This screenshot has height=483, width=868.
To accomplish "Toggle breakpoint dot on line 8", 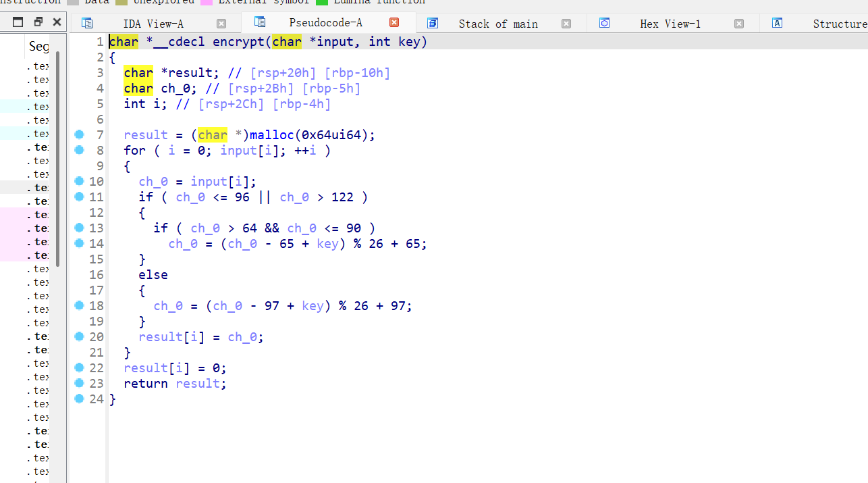I will pos(80,150).
